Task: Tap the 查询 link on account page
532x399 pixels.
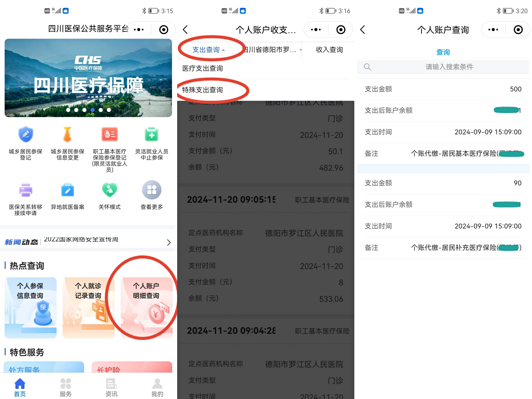Action: point(443,52)
